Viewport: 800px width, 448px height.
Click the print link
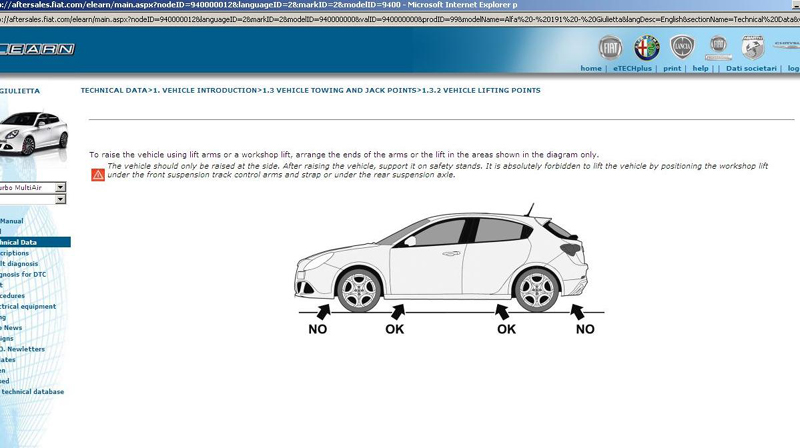click(x=672, y=68)
